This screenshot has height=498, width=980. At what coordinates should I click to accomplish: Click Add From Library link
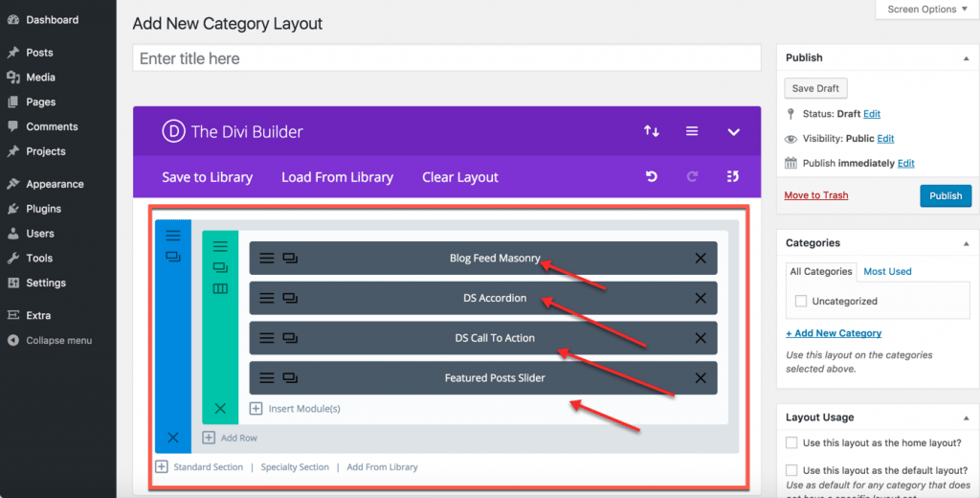(383, 466)
